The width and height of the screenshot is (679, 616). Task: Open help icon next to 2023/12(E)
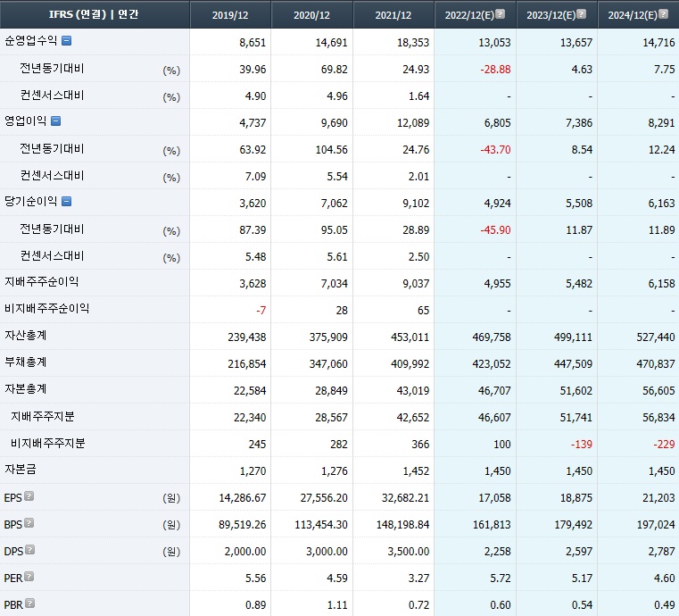tap(582, 14)
